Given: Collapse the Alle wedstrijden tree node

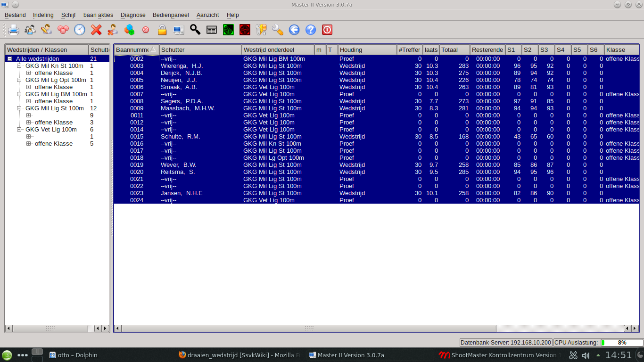Looking at the screenshot, I should [x=10, y=59].
